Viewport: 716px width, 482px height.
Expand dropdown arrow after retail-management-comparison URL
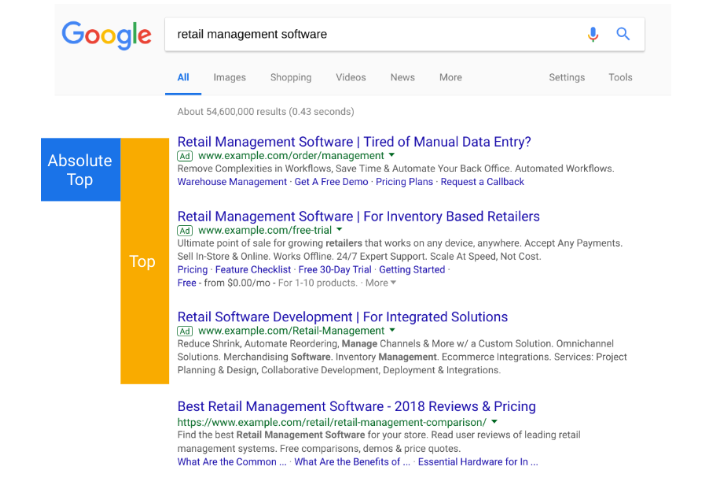pyautogui.click(x=494, y=422)
